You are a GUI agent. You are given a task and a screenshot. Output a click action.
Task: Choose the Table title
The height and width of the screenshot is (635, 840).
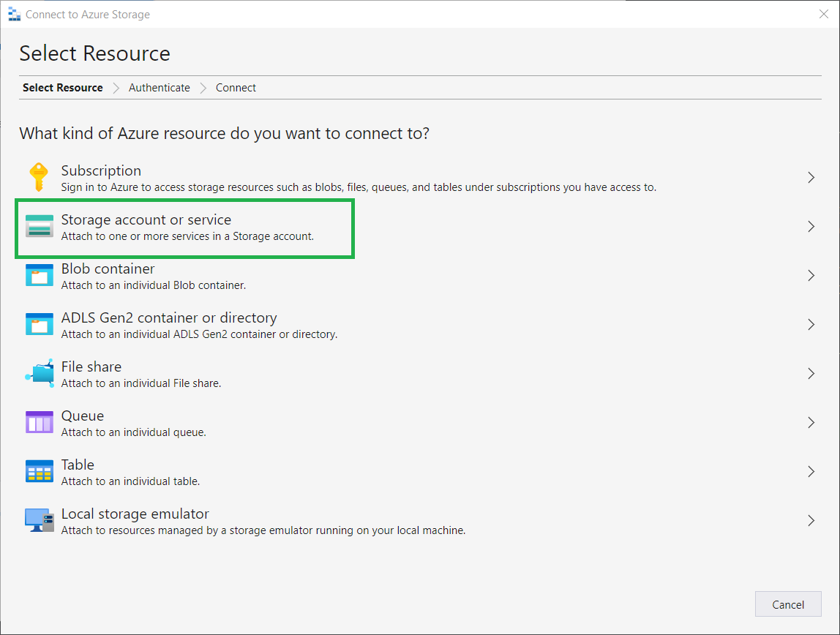[78, 465]
